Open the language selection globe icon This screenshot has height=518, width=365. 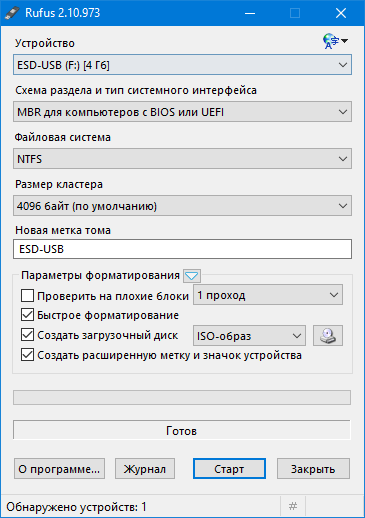(335, 41)
